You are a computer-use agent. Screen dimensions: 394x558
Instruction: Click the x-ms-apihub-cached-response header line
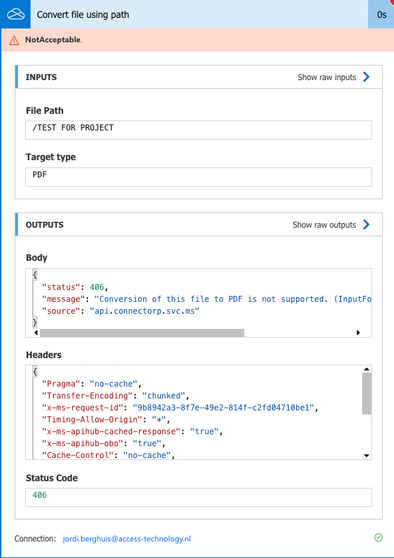(x=132, y=432)
